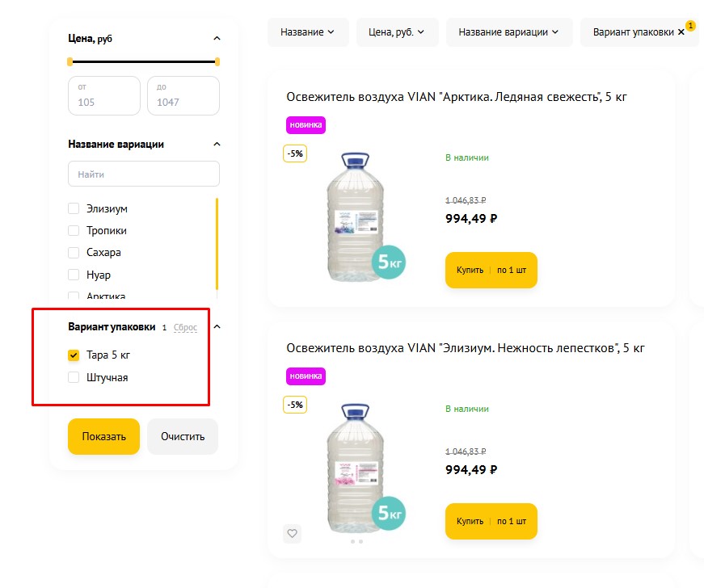Click the Сброс reset link

coord(185,328)
